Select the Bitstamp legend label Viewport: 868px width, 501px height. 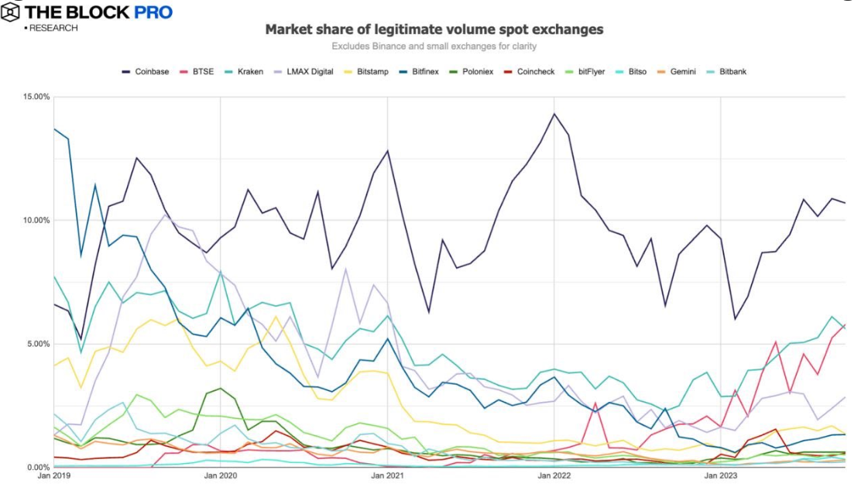coord(372,71)
